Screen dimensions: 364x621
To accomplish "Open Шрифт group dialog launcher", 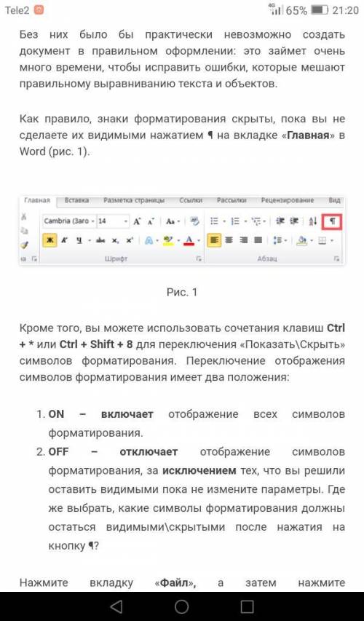I will [199, 259].
